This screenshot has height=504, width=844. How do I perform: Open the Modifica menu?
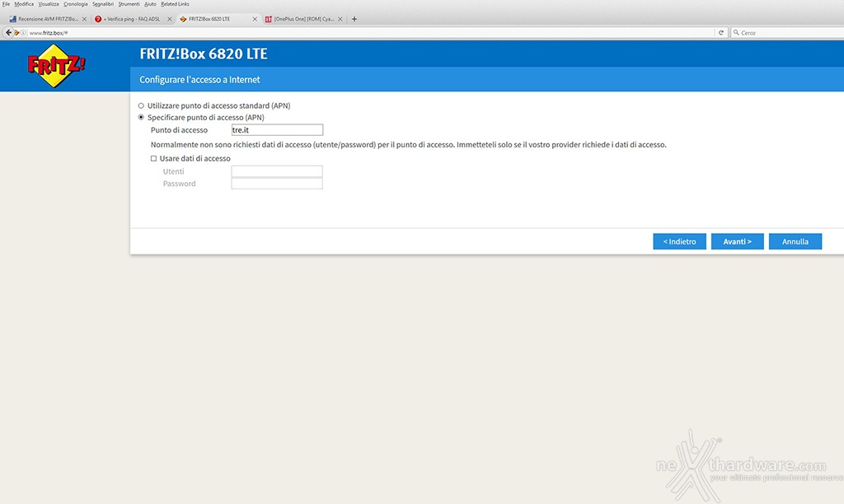[24, 4]
